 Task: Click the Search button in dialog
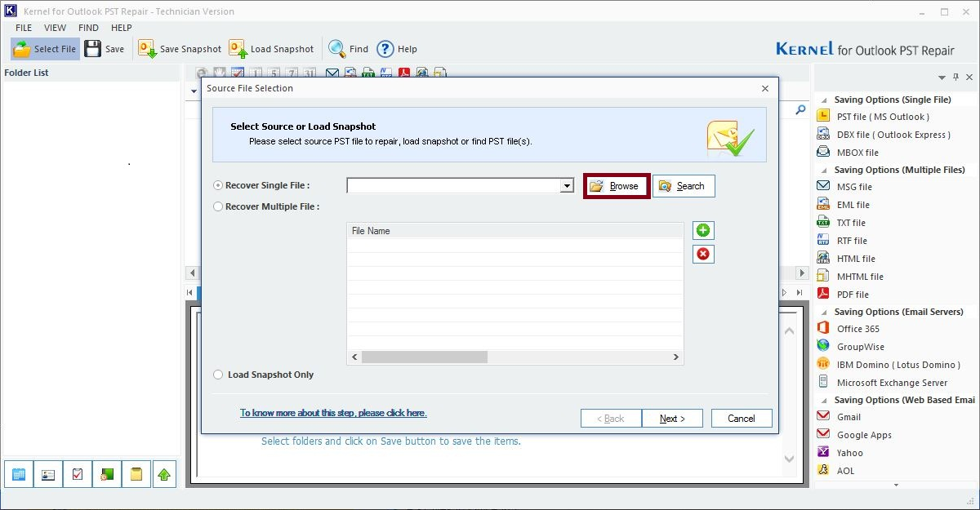click(x=684, y=186)
